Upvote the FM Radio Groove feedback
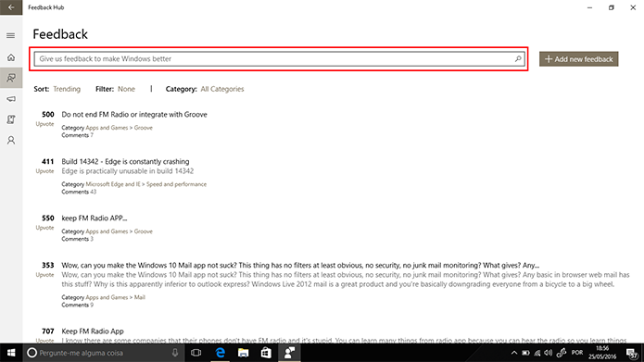The image size is (644, 362). [x=44, y=124]
